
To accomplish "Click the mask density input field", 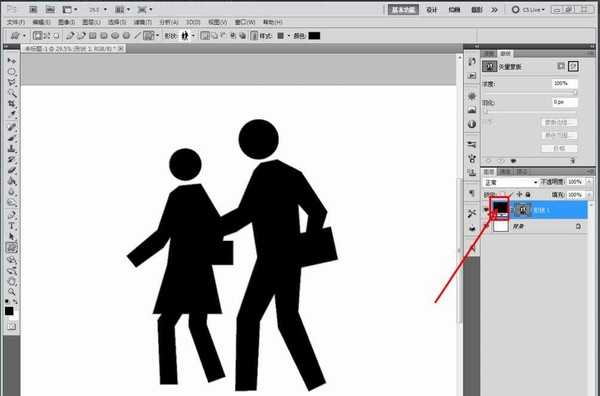I will coord(564,83).
